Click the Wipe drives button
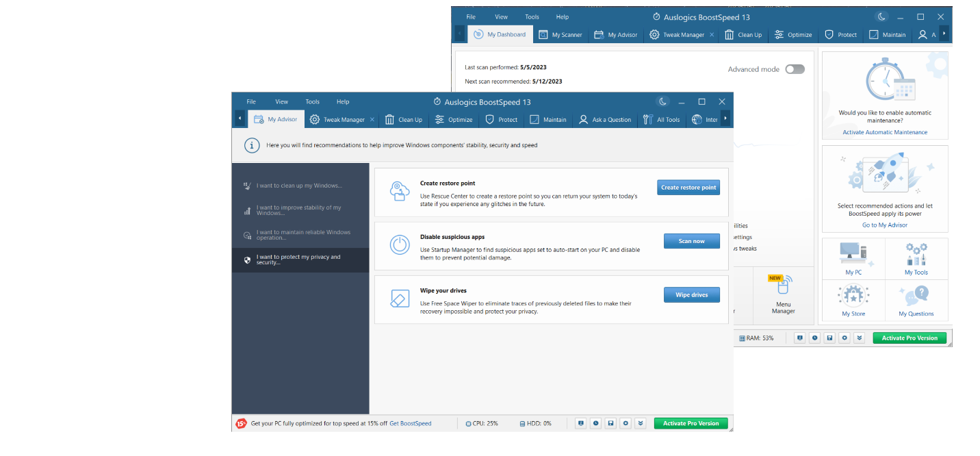This screenshot has width=980, height=456. click(692, 294)
